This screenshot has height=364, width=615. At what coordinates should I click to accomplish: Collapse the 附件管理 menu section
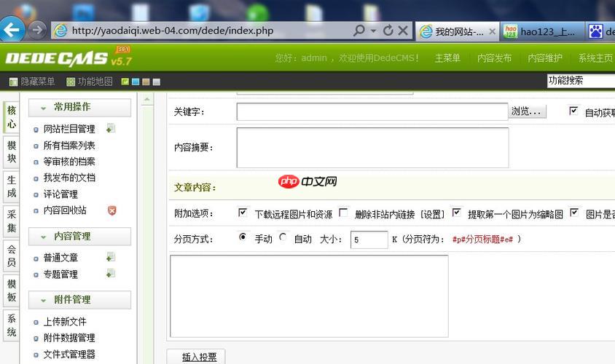[79, 300]
